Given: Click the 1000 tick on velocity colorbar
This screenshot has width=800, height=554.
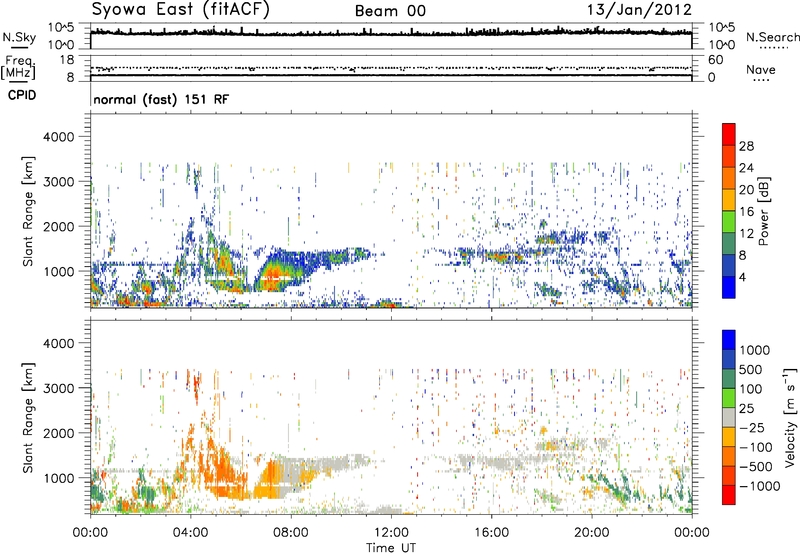Looking at the screenshot, I should pyautogui.click(x=754, y=350).
